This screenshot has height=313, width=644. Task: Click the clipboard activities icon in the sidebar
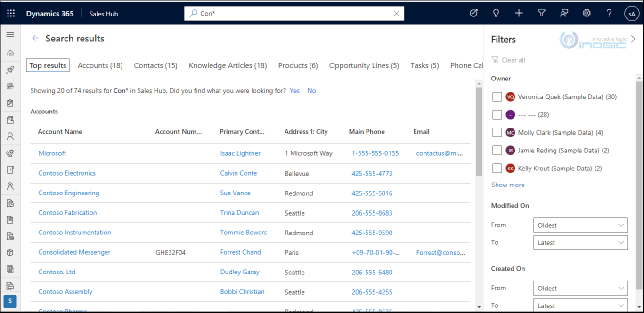pos(10,103)
